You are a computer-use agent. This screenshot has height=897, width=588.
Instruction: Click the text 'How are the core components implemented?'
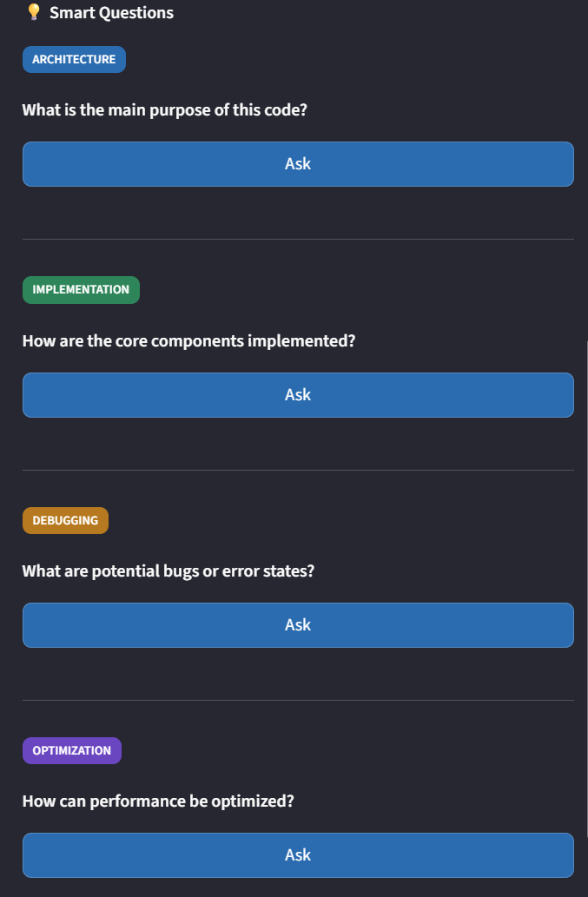pyautogui.click(x=188, y=341)
